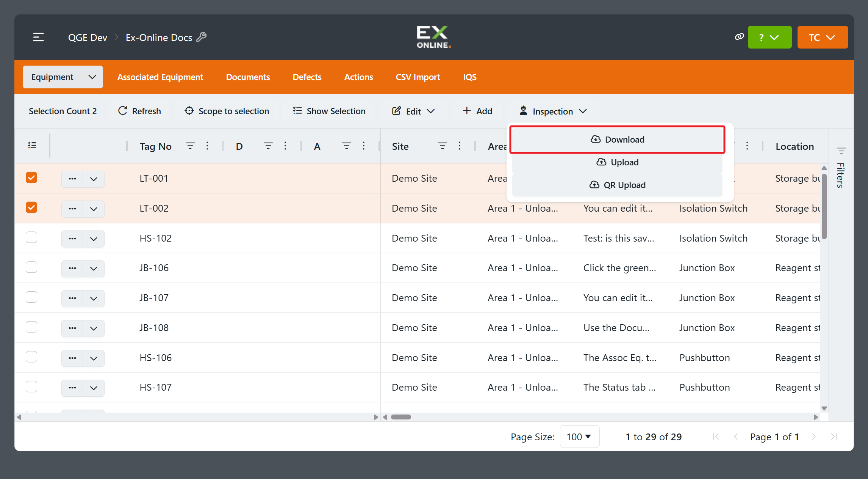Click the right-pane horizontal scrollbar thumb
Screen dimensions: 868x479
pyautogui.click(x=401, y=417)
